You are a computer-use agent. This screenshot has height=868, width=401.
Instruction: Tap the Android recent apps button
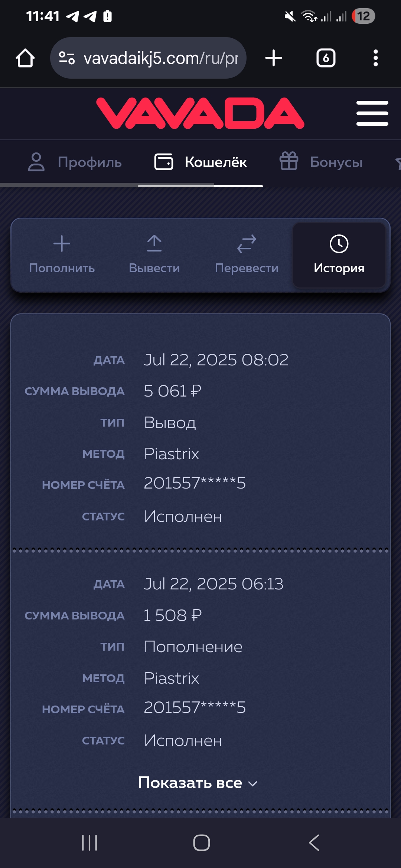point(89,843)
